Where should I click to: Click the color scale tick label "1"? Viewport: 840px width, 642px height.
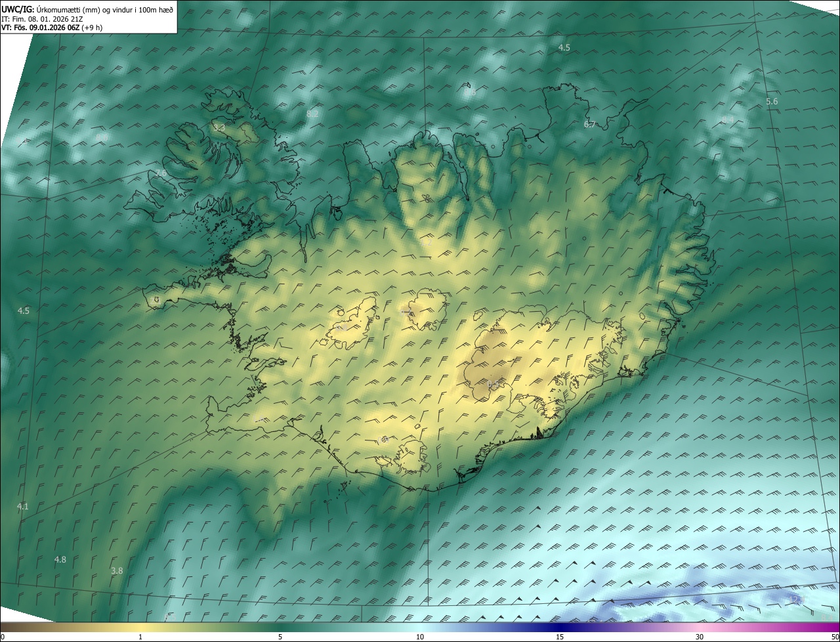pyautogui.click(x=140, y=637)
